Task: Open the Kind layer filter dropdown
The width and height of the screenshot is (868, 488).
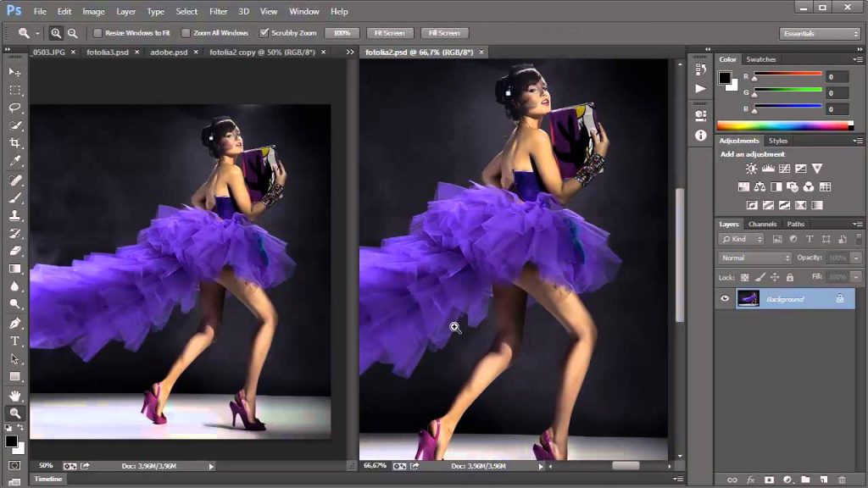Action: [741, 239]
